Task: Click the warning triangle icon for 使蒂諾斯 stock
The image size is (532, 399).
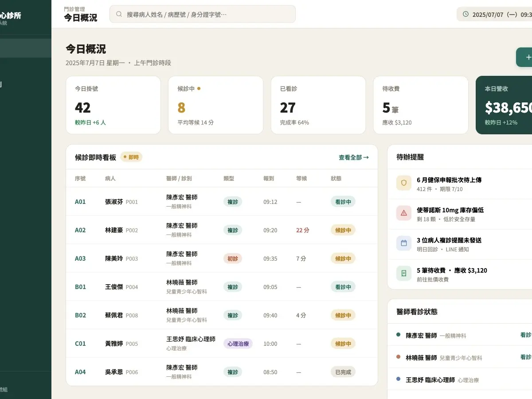Action: pyautogui.click(x=403, y=213)
